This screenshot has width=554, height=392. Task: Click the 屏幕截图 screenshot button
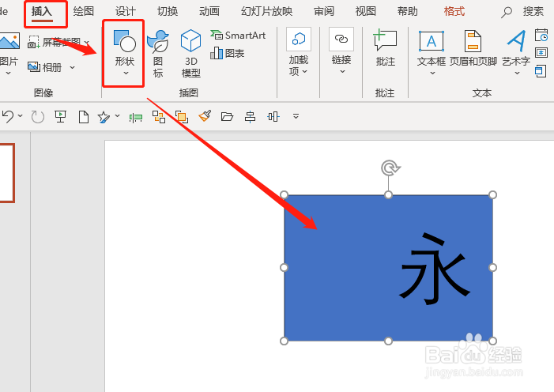click(x=58, y=42)
